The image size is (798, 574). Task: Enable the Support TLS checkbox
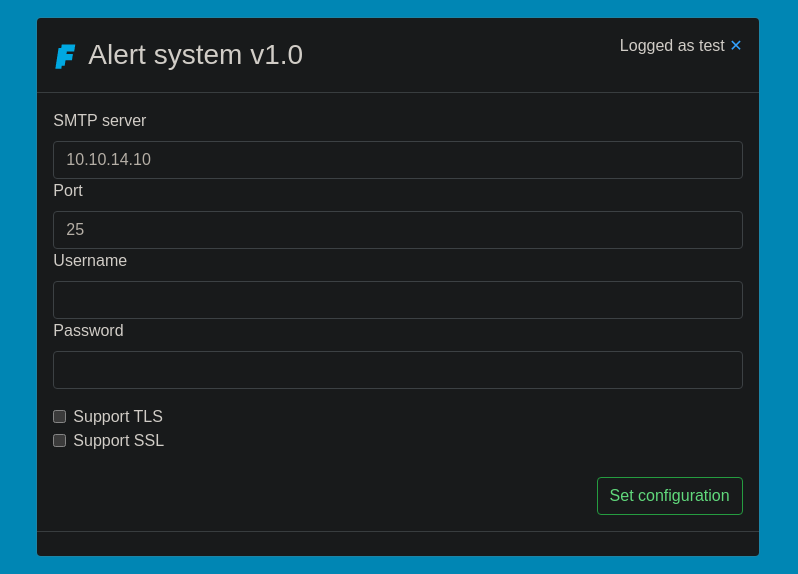pyautogui.click(x=60, y=416)
